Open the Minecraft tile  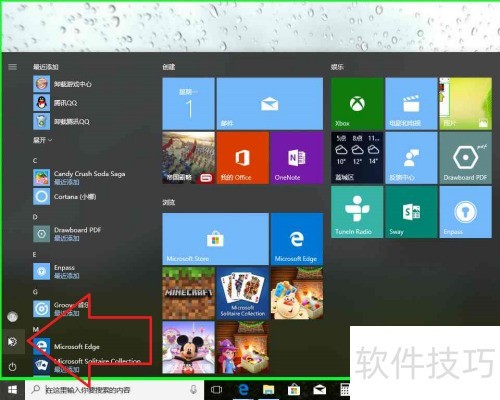click(x=188, y=293)
